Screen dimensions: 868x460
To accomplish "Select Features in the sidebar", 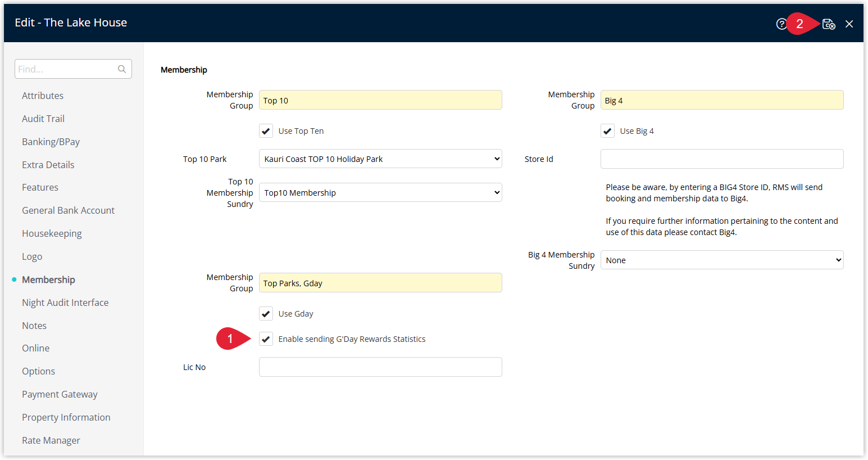I will pos(40,187).
